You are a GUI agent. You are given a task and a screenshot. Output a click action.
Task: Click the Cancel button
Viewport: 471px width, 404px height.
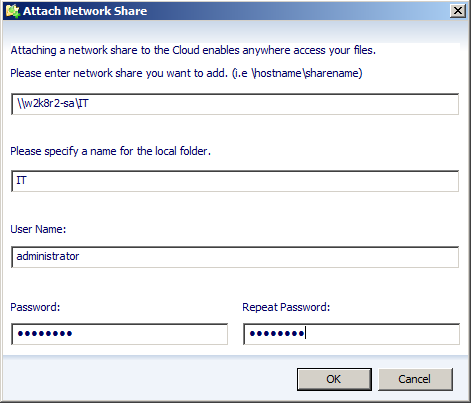point(415,379)
